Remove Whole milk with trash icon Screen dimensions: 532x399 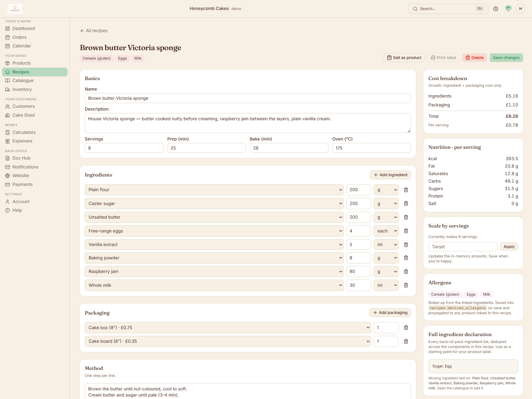(406, 285)
